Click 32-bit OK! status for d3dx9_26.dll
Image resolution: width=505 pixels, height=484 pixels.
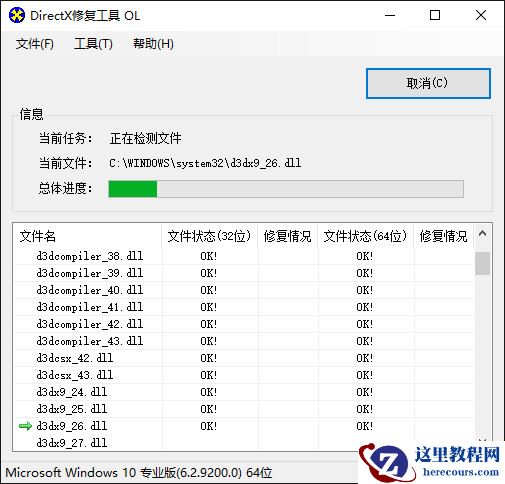(x=209, y=426)
